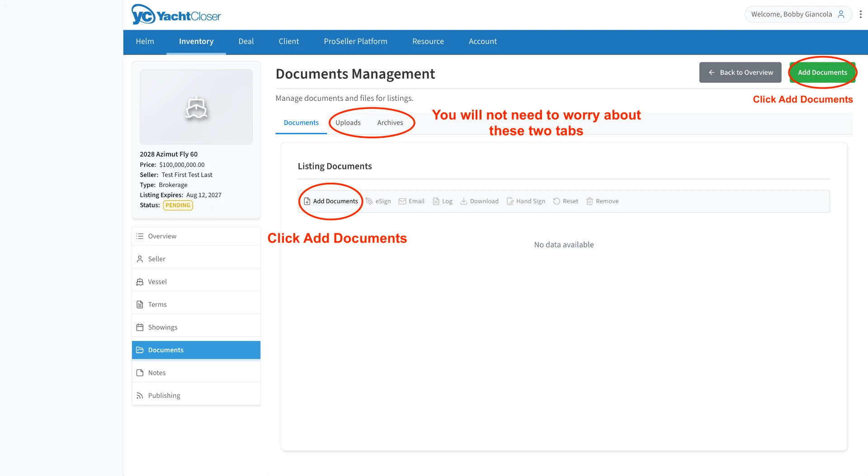Go to Showings in the sidebar
This screenshot has height=476, width=868.
[196, 327]
